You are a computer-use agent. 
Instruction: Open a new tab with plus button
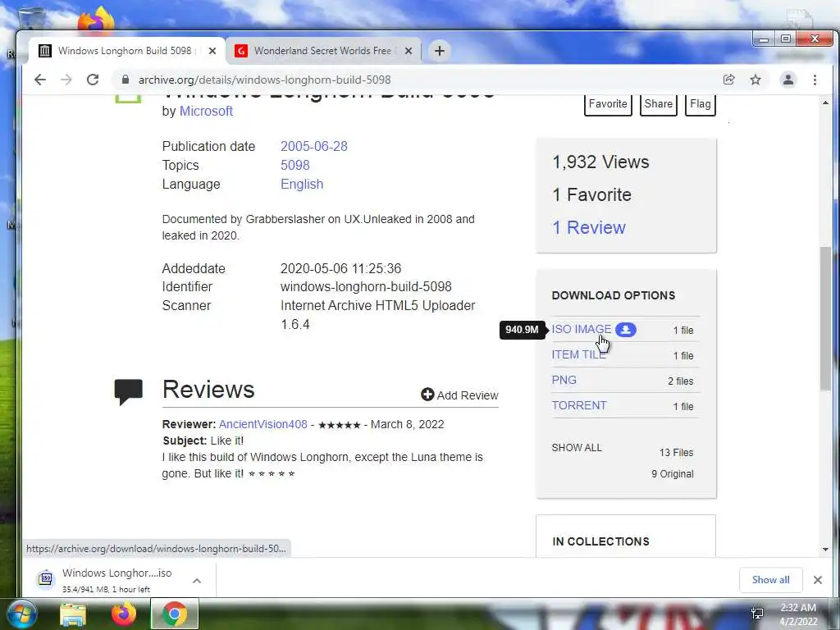pos(440,51)
